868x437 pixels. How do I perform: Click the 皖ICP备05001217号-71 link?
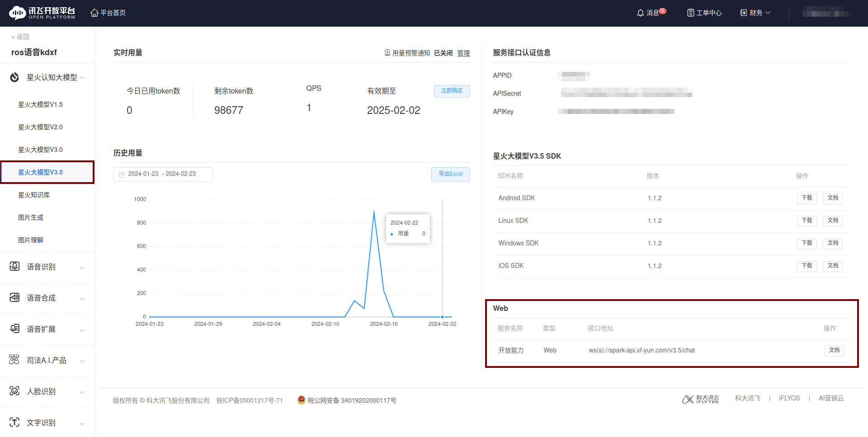point(250,400)
